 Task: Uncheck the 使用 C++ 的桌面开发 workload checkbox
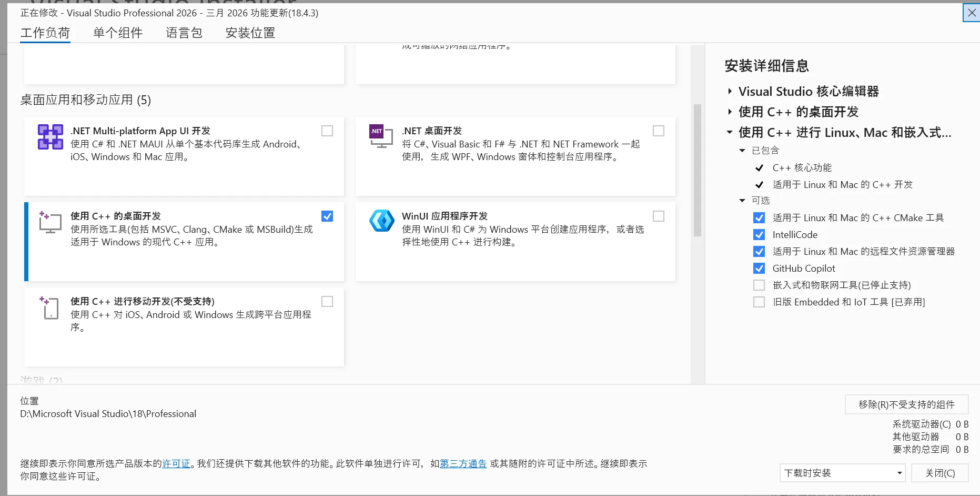[327, 216]
